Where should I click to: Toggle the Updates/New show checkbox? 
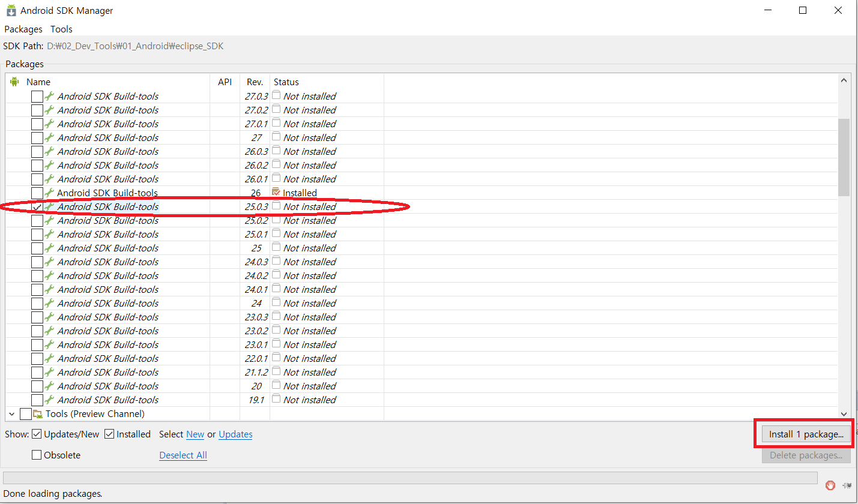37,434
